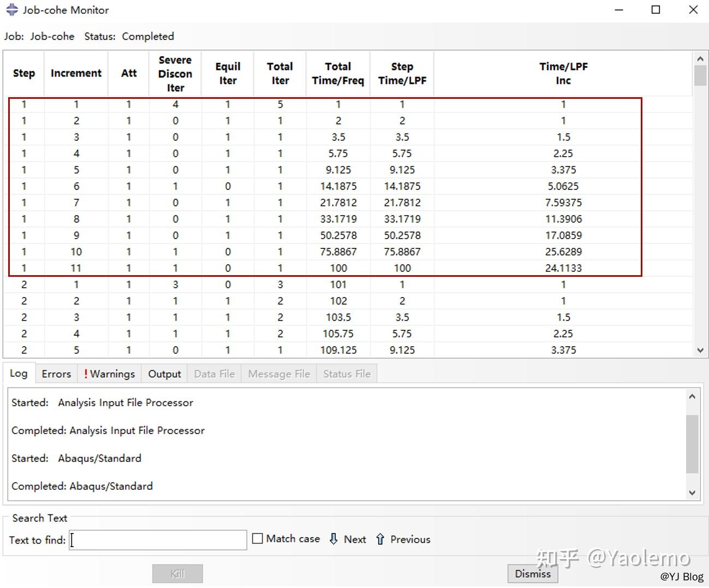This screenshot has height=588, width=709.
Task: Click the Step column header
Action: point(23,73)
